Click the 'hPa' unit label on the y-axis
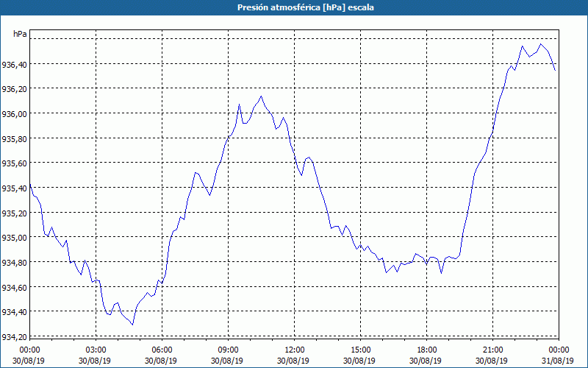This screenshot has width=588, height=368. coord(20,34)
